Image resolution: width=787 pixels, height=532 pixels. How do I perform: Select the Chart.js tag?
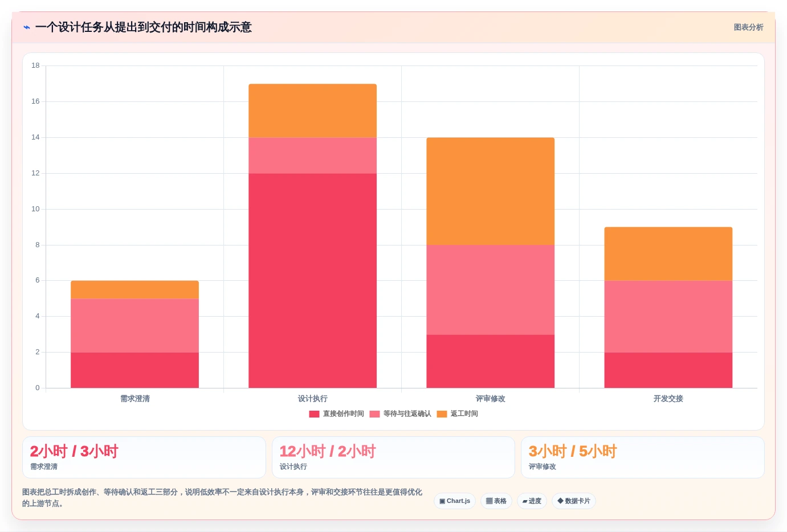pos(455,501)
